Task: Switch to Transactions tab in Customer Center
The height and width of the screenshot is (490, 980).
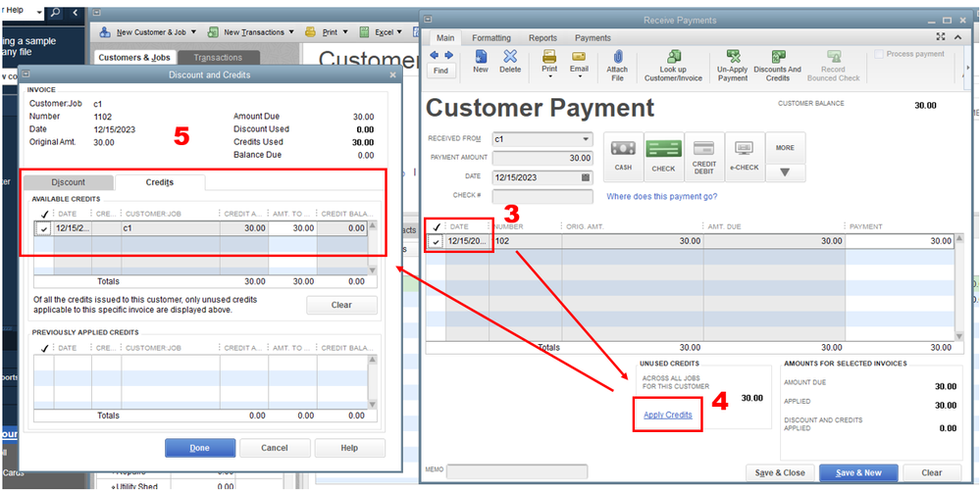Action: tap(218, 58)
